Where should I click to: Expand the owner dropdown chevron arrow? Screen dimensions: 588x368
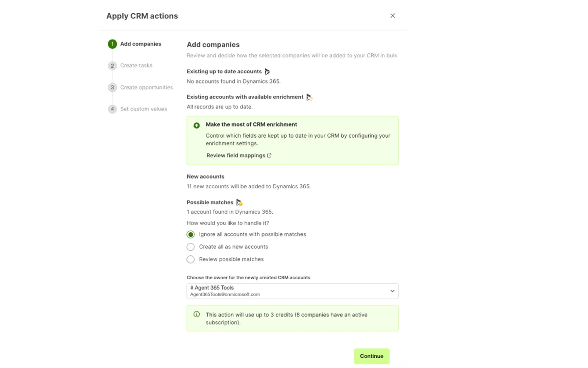point(392,291)
